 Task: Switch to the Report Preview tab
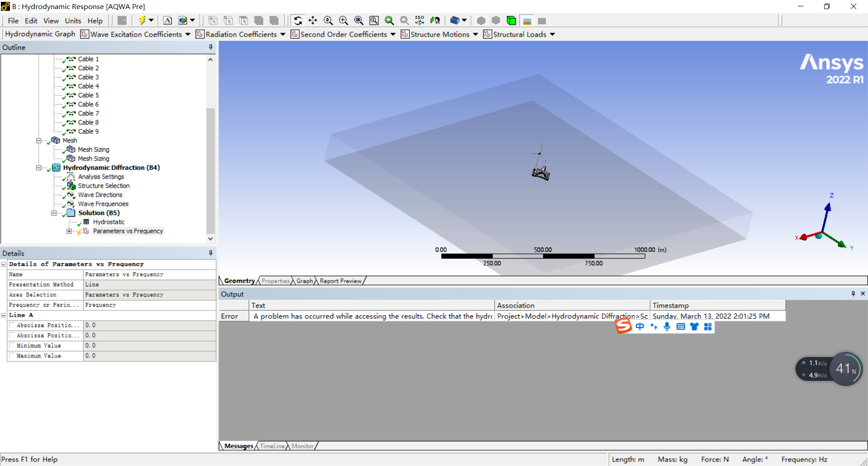tap(341, 281)
